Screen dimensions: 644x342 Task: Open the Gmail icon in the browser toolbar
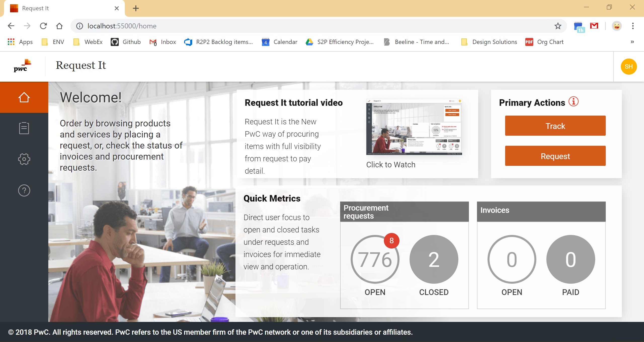pos(594,26)
